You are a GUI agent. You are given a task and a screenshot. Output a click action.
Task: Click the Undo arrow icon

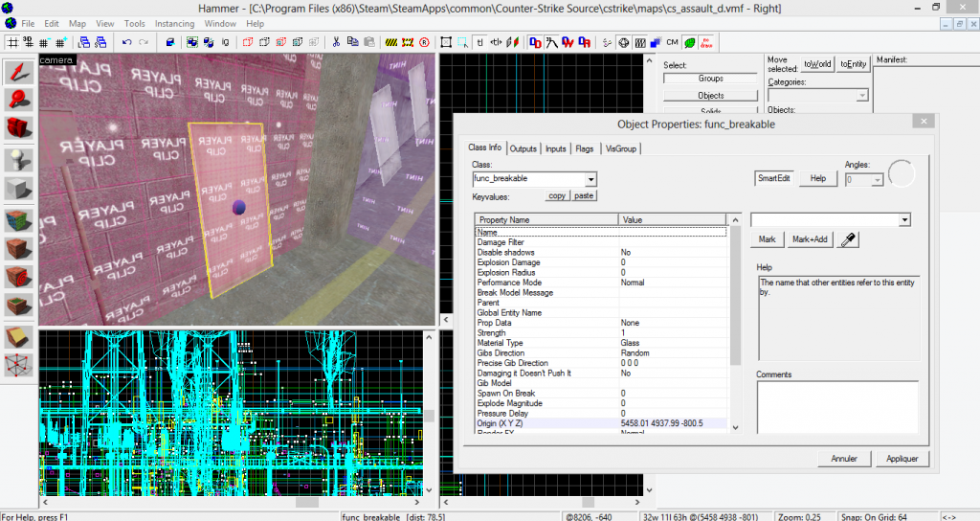[127, 42]
